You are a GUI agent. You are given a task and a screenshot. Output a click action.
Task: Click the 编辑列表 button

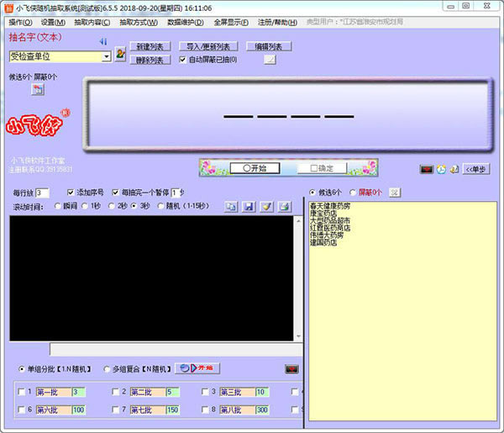(x=269, y=46)
